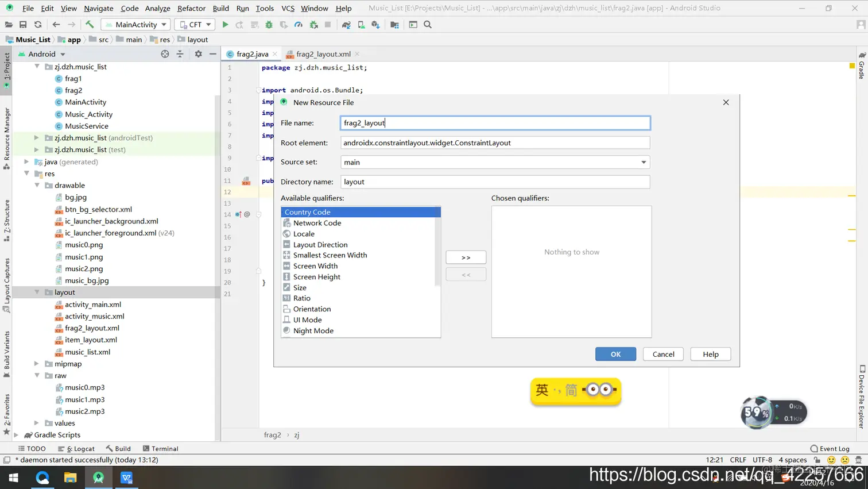This screenshot has width=868, height=489.
Task: Click the Root element input field
Action: 495,143
